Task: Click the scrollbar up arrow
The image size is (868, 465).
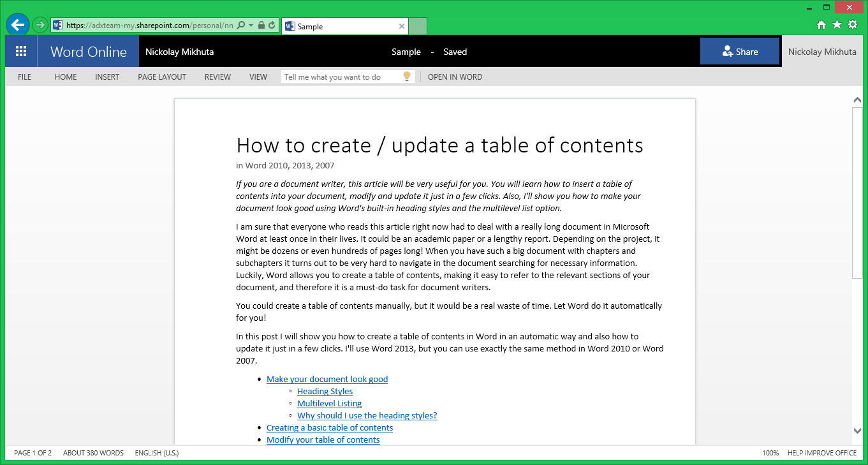Action: 857,100
